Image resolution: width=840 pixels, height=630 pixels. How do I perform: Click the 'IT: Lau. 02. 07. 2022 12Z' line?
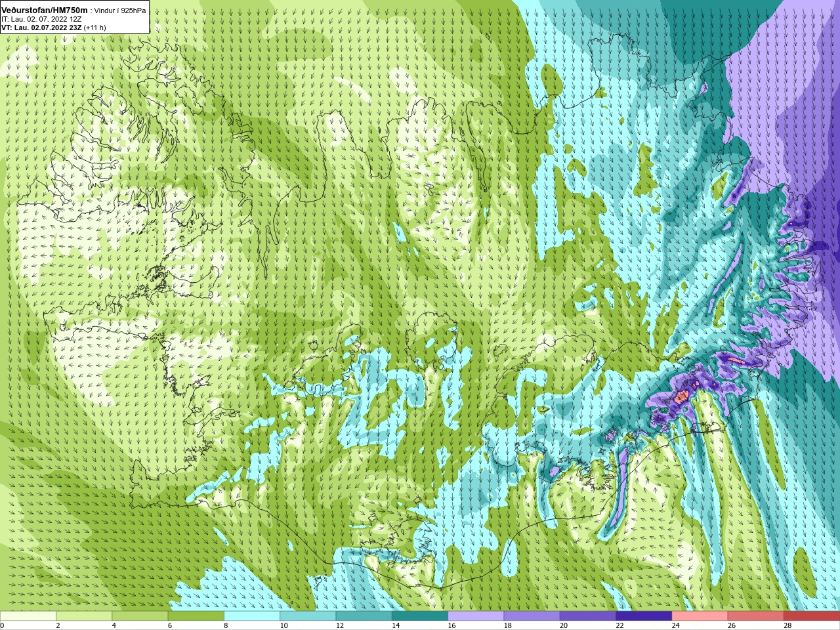click(x=41, y=19)
